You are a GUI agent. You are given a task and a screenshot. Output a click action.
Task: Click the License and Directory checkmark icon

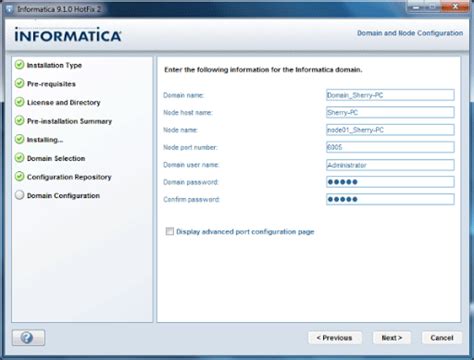coord(20,102)
